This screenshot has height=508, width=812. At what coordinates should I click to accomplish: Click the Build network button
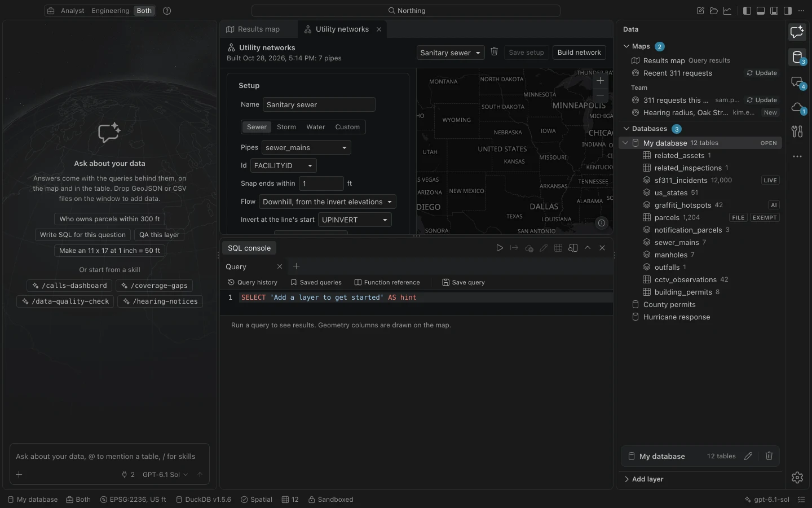pyautogui.click(x=579, y=52)
